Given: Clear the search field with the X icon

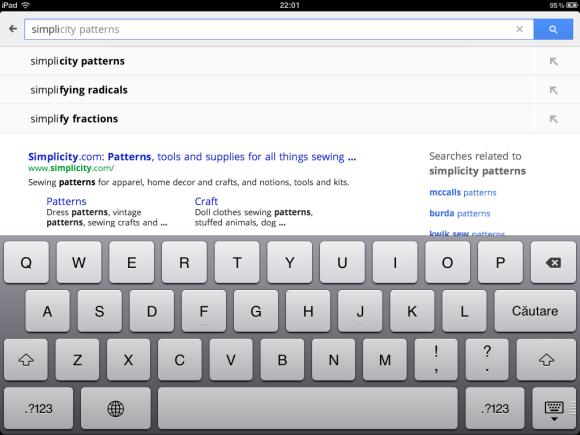Looking at the screenshot, I should (519, 29).
